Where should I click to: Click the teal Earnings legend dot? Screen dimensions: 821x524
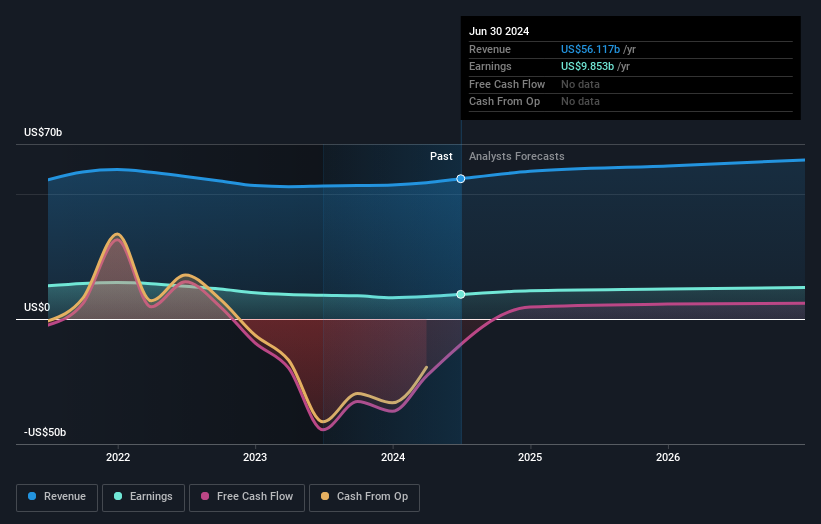(118, 496)
